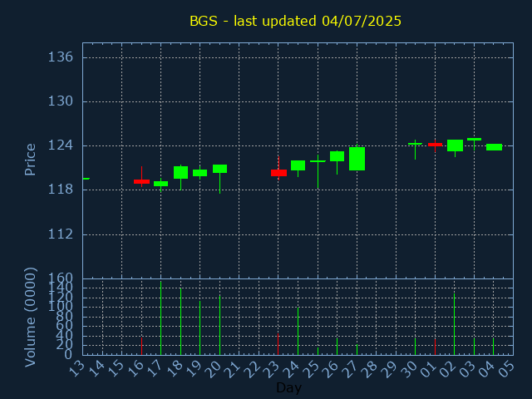This screenshot has height=399, width=532.
Task: Click the day 29 tick label
Action: (390, 369)
